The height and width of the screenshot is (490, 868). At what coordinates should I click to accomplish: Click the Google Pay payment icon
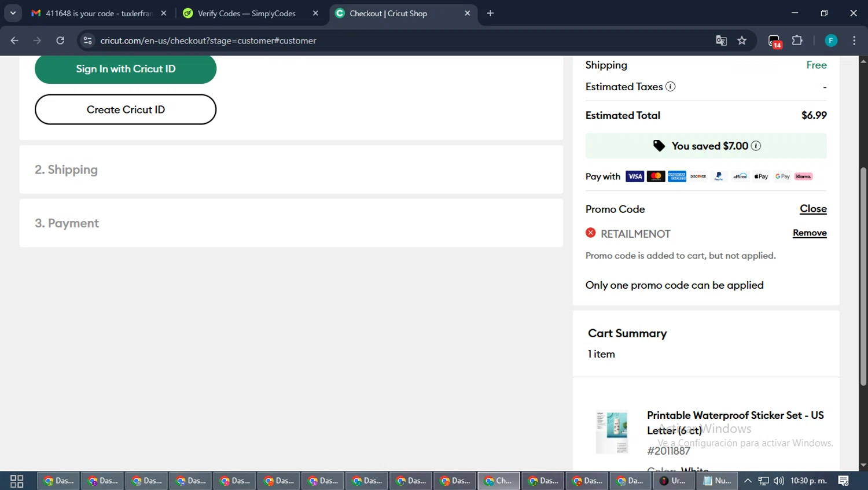(782, 176)
